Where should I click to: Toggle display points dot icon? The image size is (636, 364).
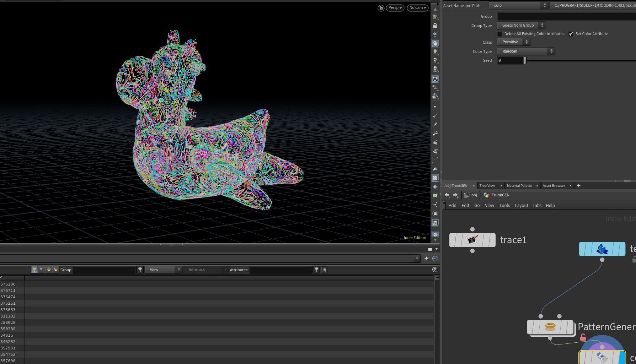coord(435,107)
